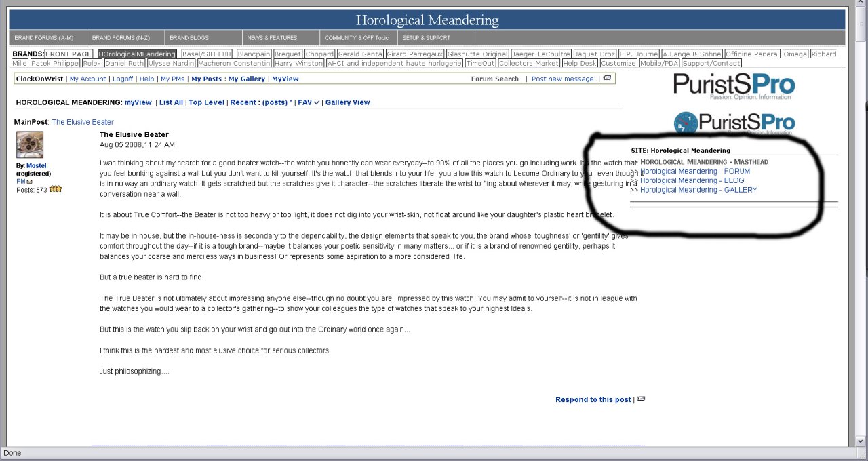Open Mostel's avatar thumbnail
This screenshot has width=868, height=461.
(30, 144)
